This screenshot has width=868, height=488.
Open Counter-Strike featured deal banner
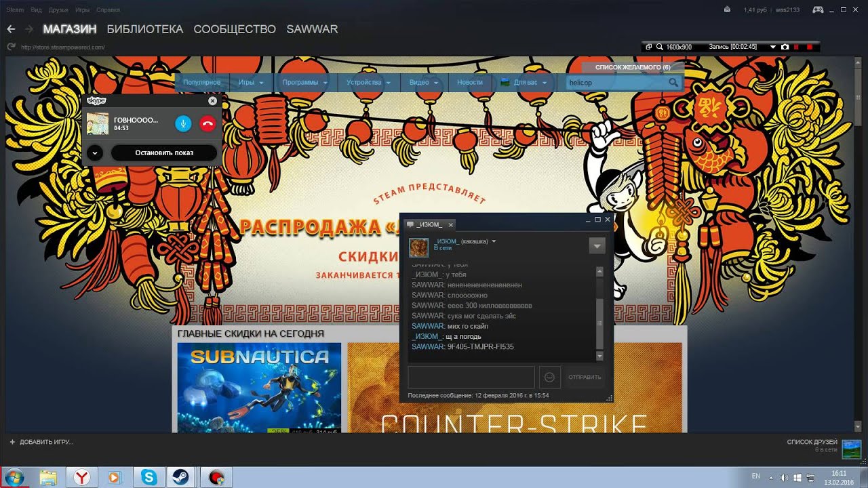[515, 388]
